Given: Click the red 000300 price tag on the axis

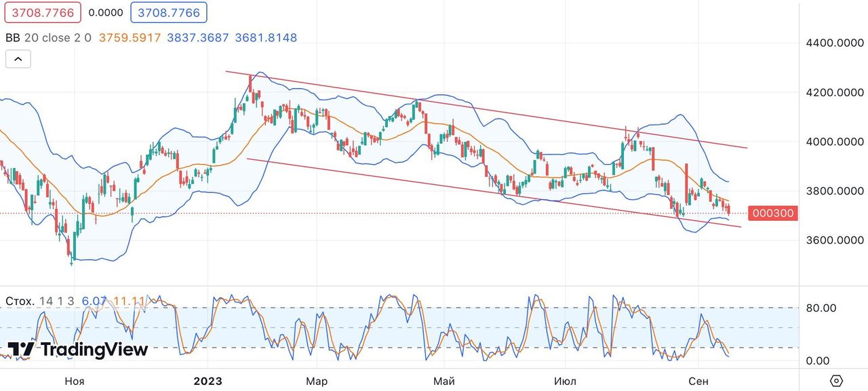Looking at the screenshot, I should click(772, 213).
